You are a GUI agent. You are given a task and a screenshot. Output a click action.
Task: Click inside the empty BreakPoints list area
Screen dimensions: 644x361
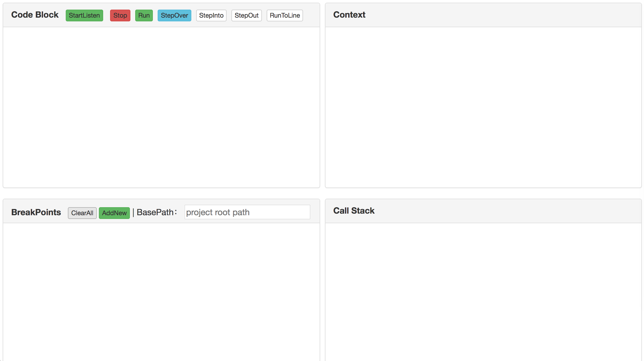[x=161, y=291]
